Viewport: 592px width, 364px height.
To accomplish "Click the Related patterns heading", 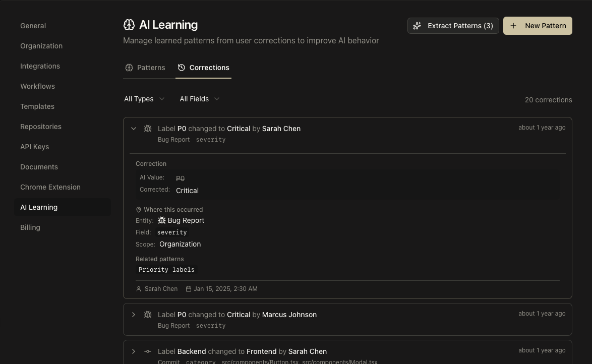I will point(160,259).
